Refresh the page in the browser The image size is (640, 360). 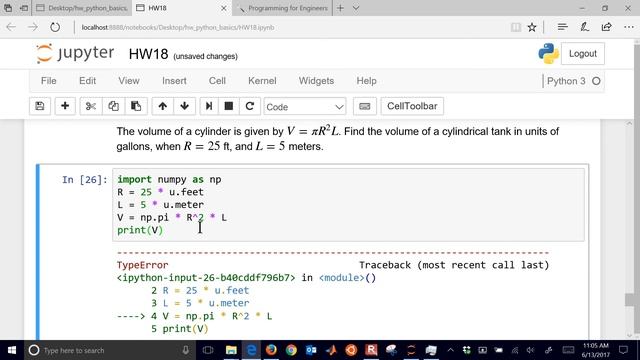point(55,27)
